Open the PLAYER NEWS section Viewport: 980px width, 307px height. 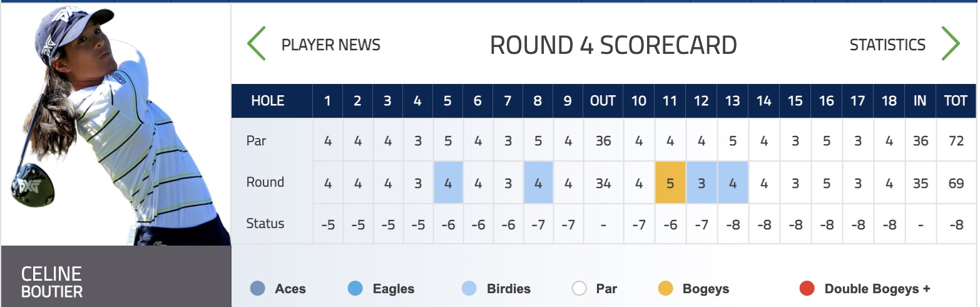(x=331, y=45)
